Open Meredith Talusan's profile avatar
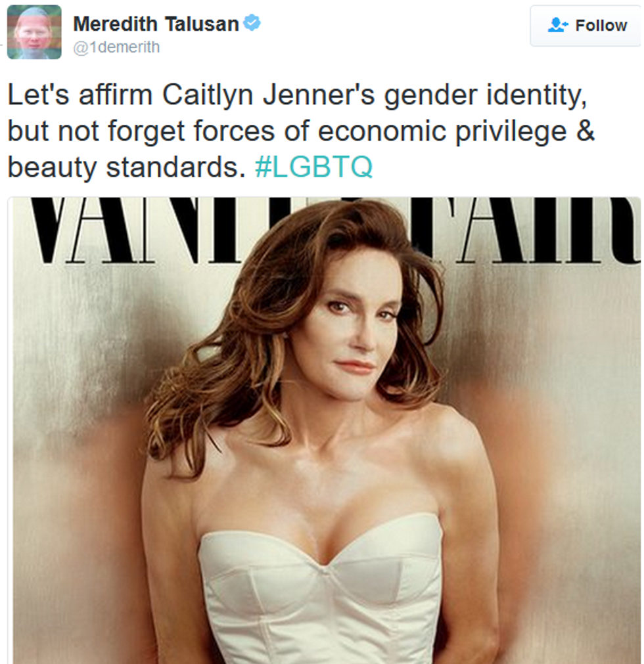The width and height of the screenshot is (644, 664). (34, 32)
